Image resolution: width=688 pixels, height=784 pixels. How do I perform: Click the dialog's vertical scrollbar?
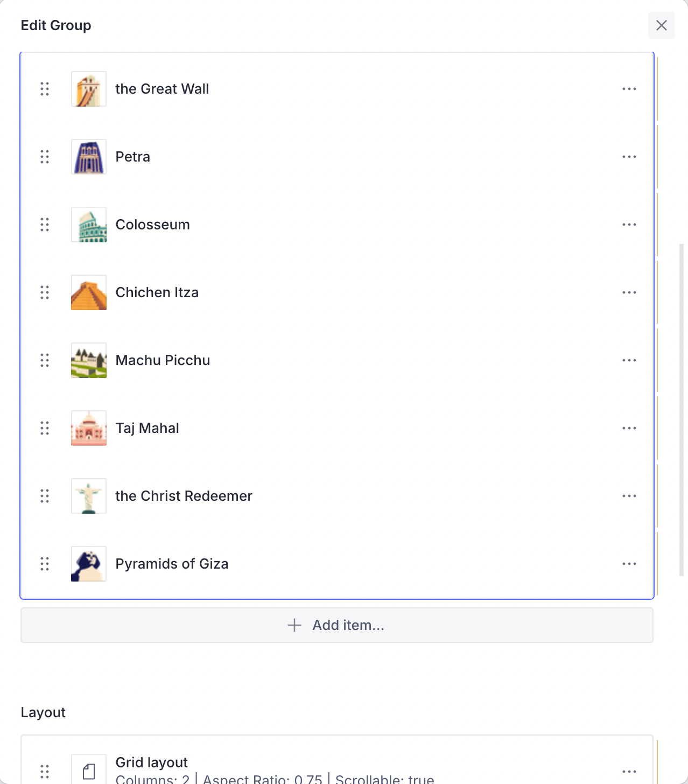pyautogui.click(x=682, y=409)
